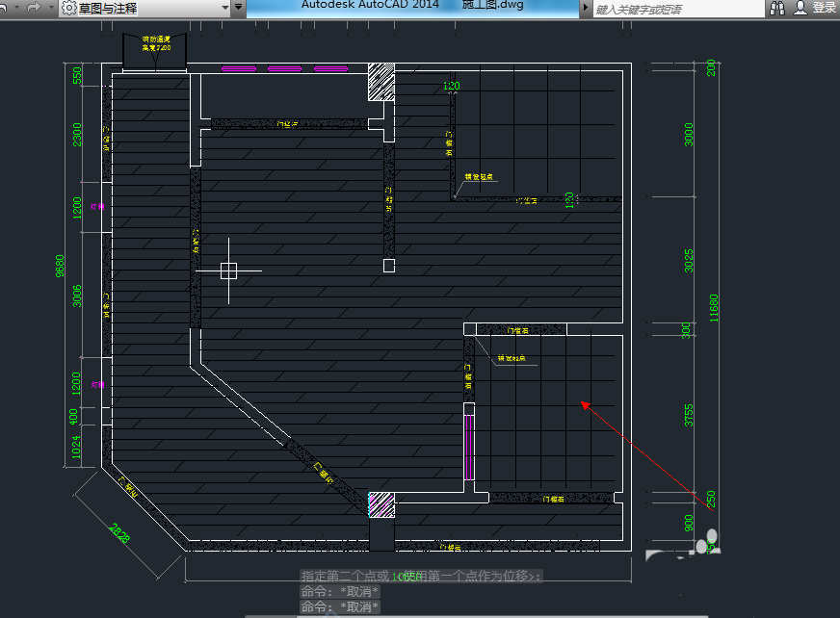Select the vertical magenta window on the wall
The image size is (840, 618).
click(469, 448)
